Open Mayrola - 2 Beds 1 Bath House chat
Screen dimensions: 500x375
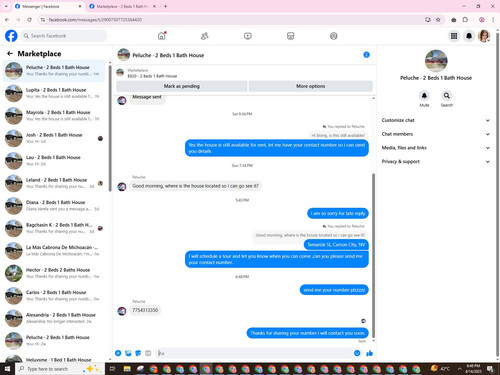(54, 115)
